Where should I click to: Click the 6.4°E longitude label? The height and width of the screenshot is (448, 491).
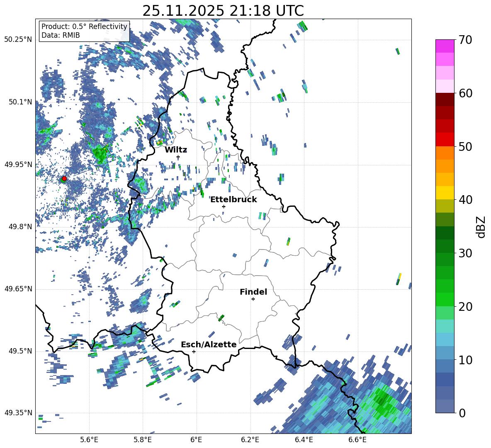[x=304, y=440]
